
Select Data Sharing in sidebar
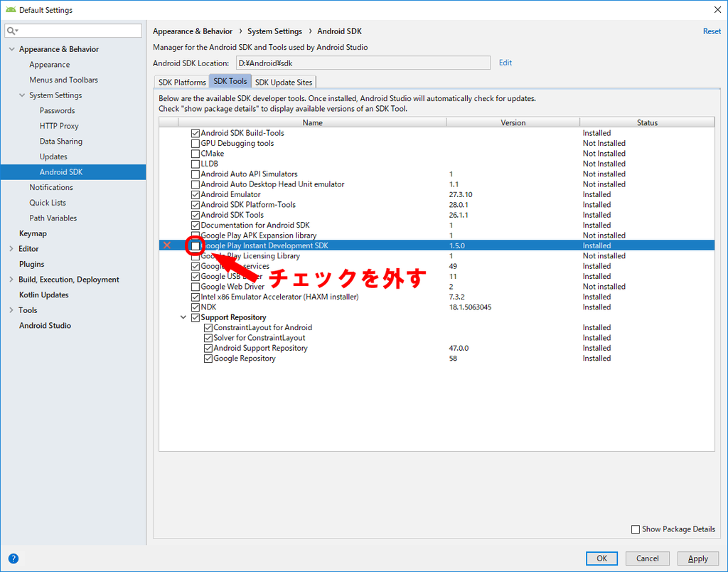point(61,142)
